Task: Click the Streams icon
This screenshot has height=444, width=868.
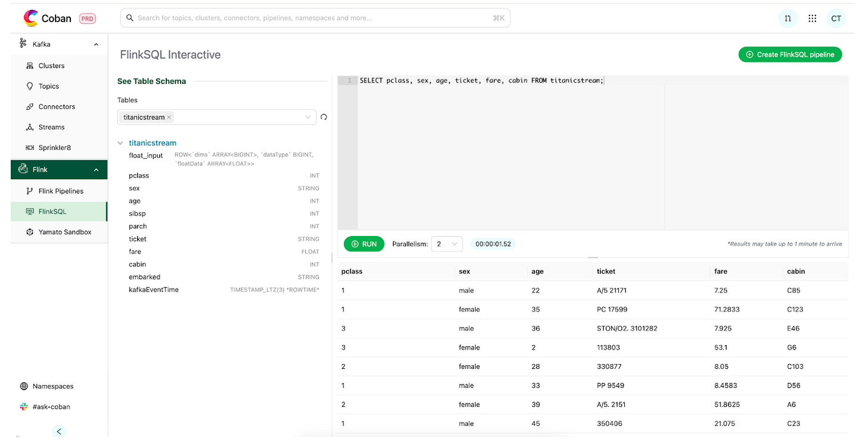Action: click(x=30, y=127)
